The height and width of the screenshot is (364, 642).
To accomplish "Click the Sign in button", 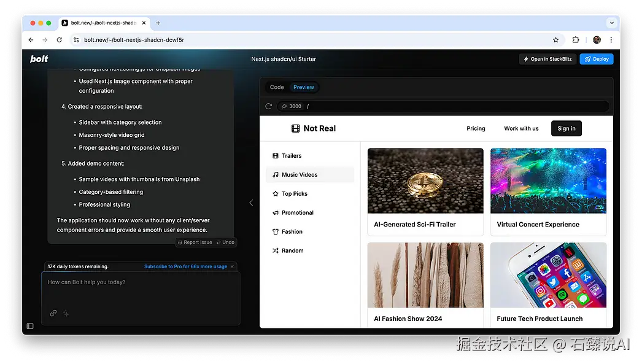I will [x=567, y=128].
